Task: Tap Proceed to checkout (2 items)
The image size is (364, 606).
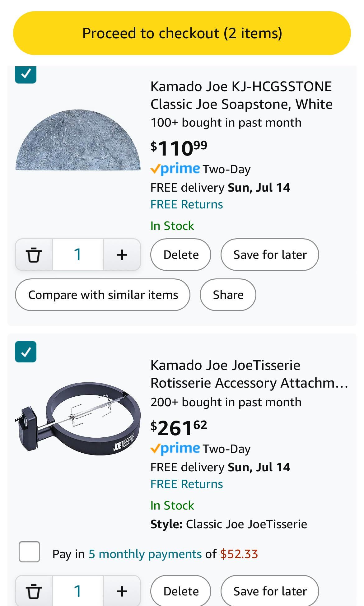Action: click(182, 33)
